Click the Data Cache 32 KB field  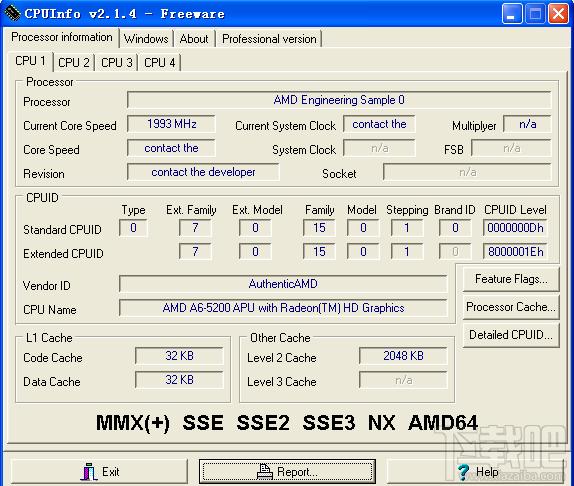point(179,380)
